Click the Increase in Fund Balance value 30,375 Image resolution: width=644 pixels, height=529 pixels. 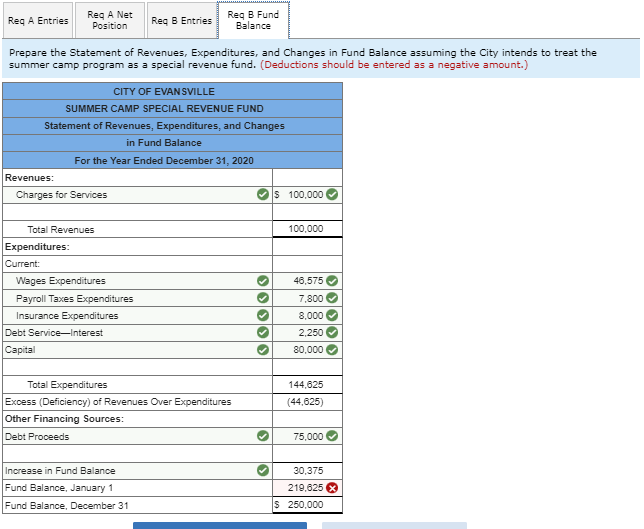pos(308,471)
